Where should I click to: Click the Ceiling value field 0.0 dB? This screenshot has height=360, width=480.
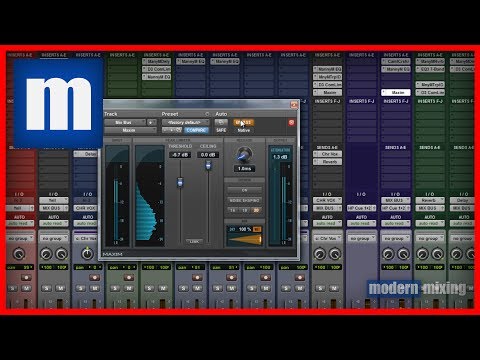(x=208, y=155)
